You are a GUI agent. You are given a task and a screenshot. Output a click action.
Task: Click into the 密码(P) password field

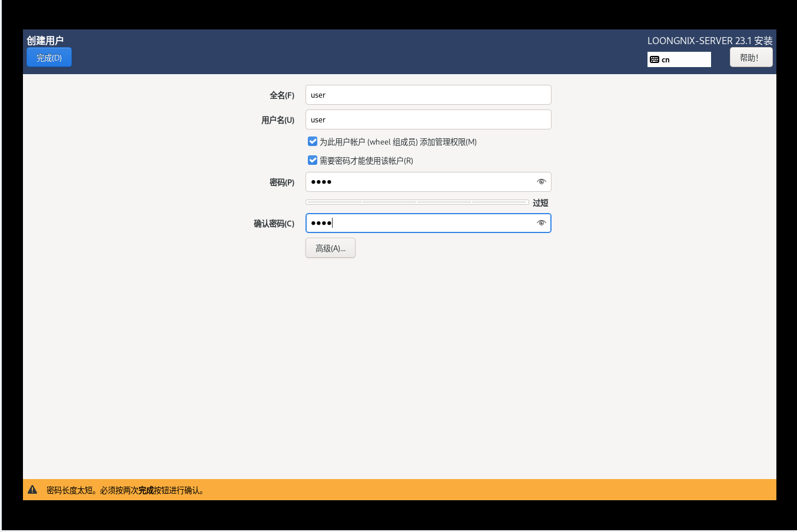(x=428, y=182)
